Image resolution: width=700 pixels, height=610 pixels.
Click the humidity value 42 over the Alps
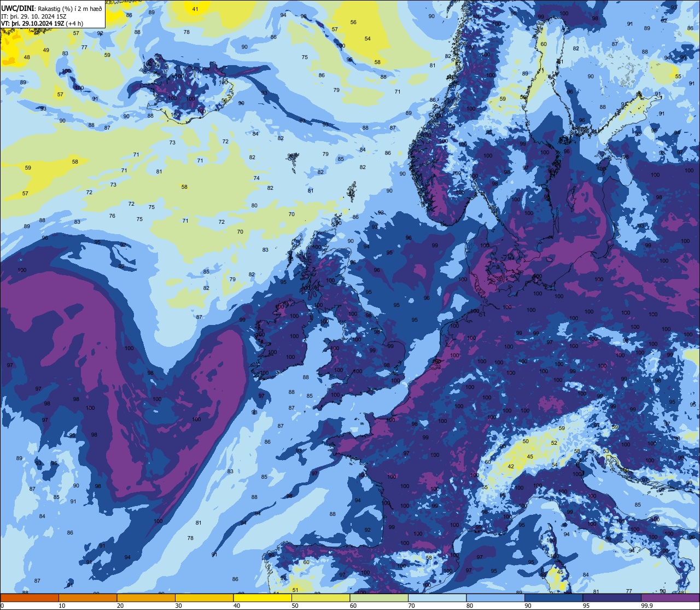point(511,466)
